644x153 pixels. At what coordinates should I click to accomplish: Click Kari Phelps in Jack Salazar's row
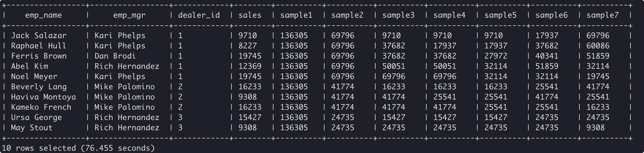tap(120, 36)
